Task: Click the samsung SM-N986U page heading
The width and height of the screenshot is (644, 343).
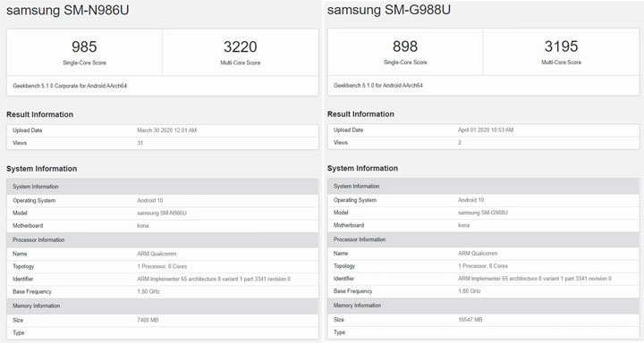Action: coord(68,10)
